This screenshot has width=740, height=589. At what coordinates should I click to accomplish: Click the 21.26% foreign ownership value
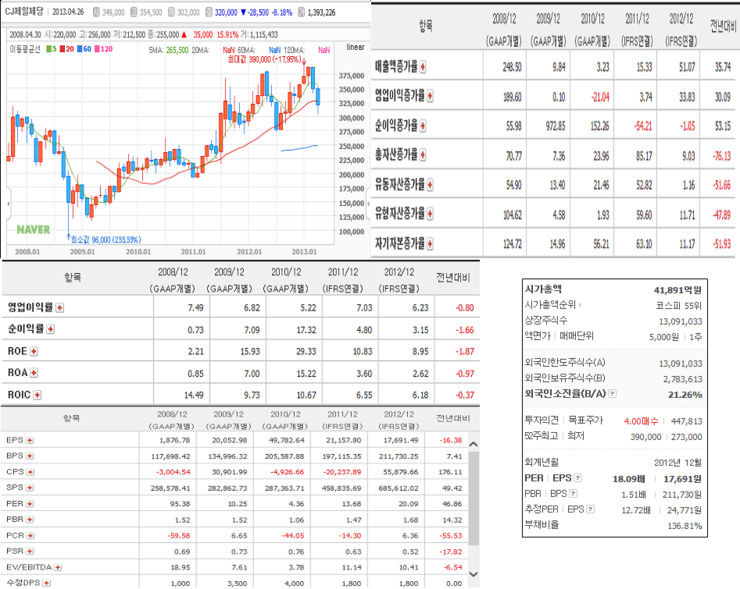(685, 394)
